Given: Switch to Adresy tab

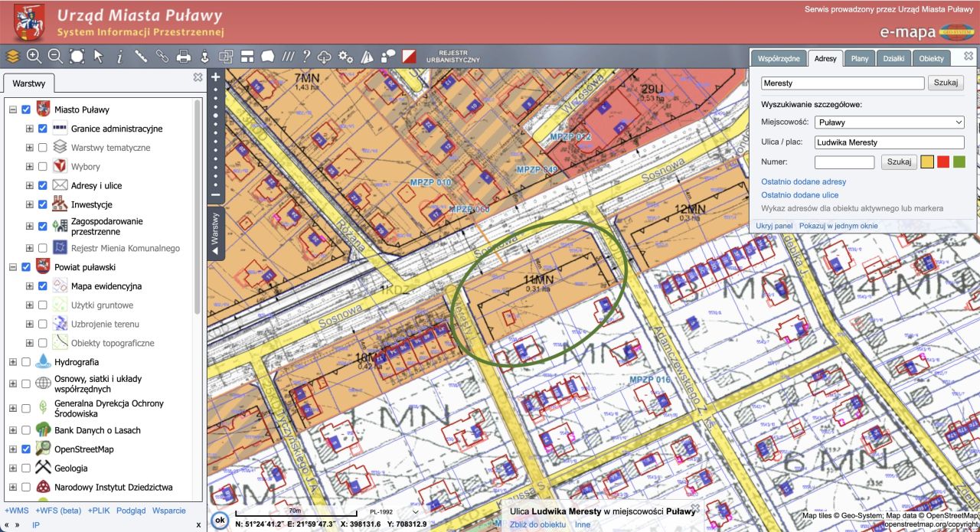Looking at the screenshot, I should [825, 58].
